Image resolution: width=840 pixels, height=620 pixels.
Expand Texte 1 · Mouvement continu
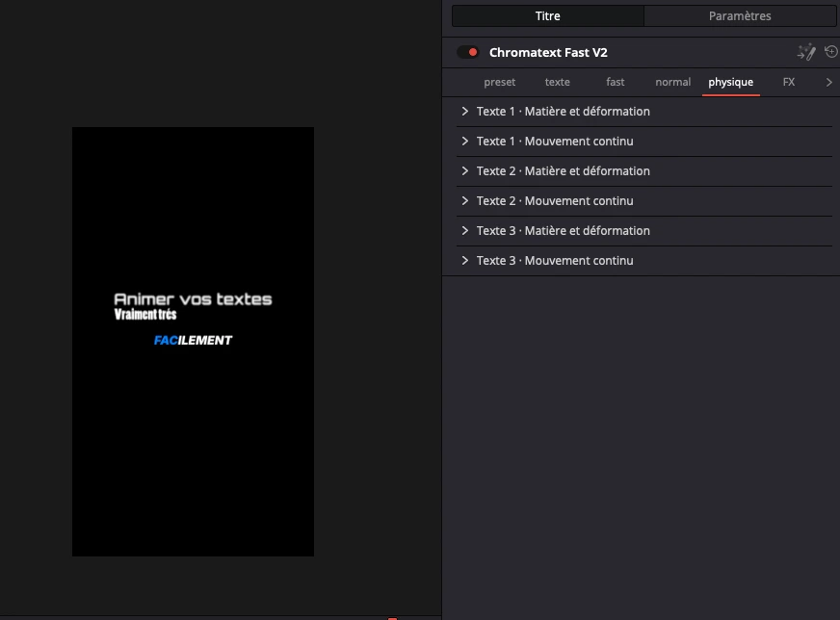pos(643,142)
